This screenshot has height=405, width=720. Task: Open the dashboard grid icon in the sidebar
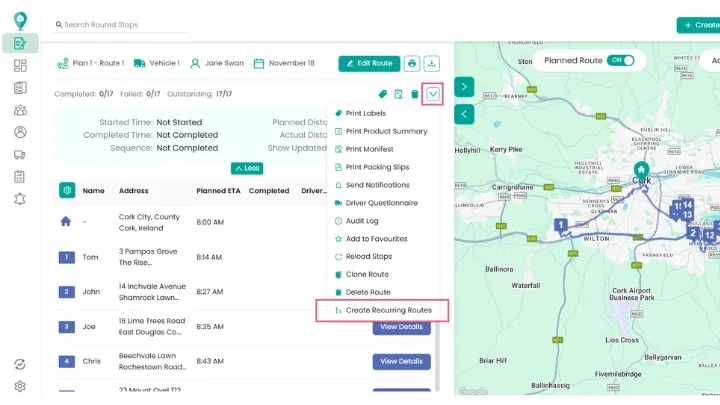point(20,66)
